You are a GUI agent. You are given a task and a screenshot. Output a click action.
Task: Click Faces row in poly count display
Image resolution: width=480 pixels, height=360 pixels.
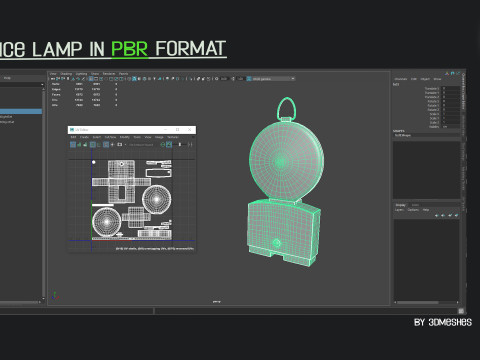pos(84,95)
